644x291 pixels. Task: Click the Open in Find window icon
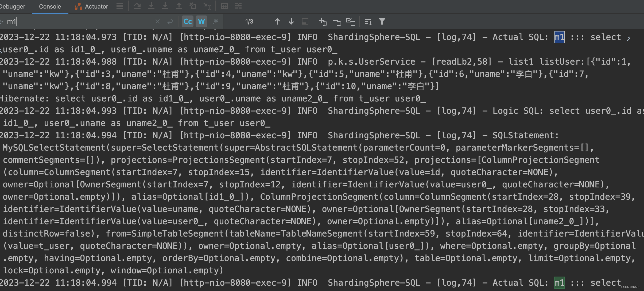(305, 21)
